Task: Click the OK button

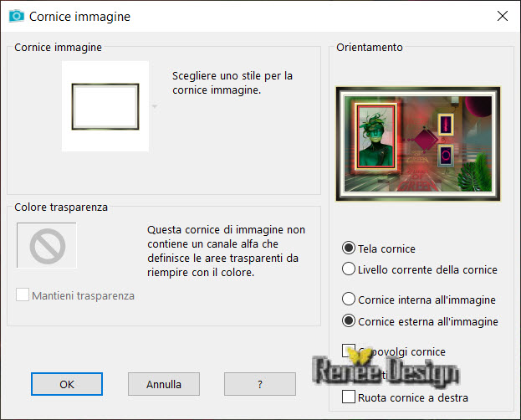Action: click(67, 384)
